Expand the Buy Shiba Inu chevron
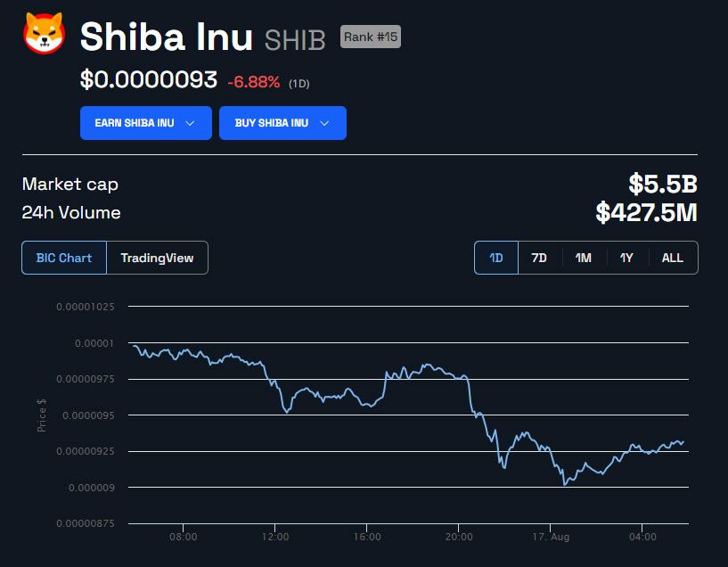 [324, 123]
